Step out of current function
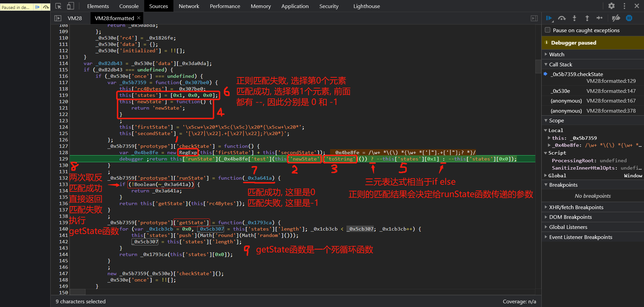 (x=587, y=18)
